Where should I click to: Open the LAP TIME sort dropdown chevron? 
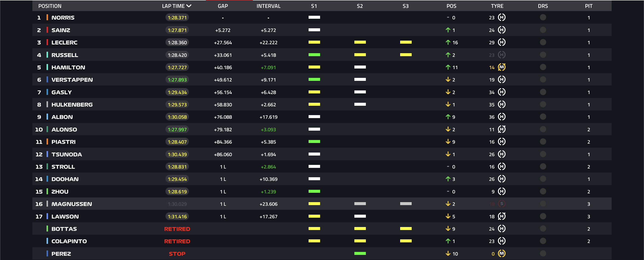pos(189,6)
